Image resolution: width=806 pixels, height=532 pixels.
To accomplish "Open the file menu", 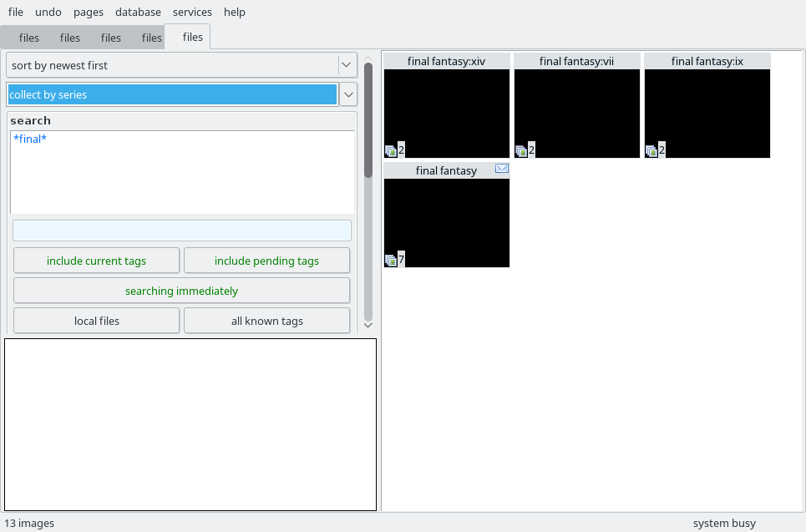I will click(15, 12).
